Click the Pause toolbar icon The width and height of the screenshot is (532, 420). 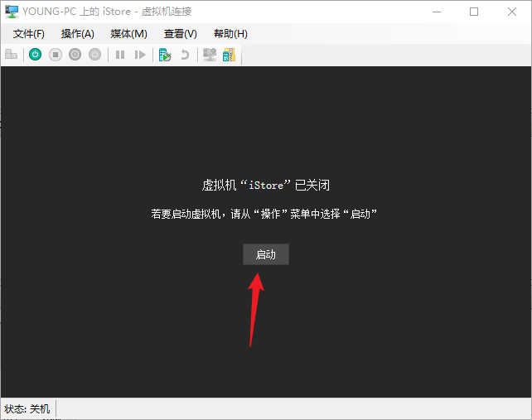click(120, 55)
